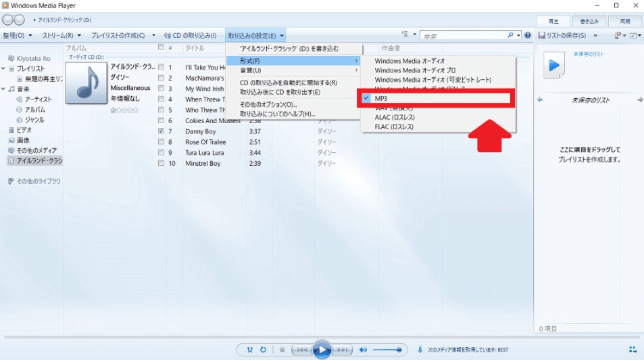644x360 pixels.
Task: Click リストの保存(S) button
Action: [x=562, y=35]
